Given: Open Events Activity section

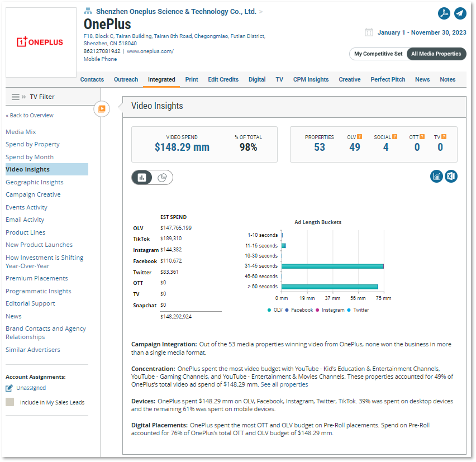Looking at the screenshot, I should click(27, 207).
